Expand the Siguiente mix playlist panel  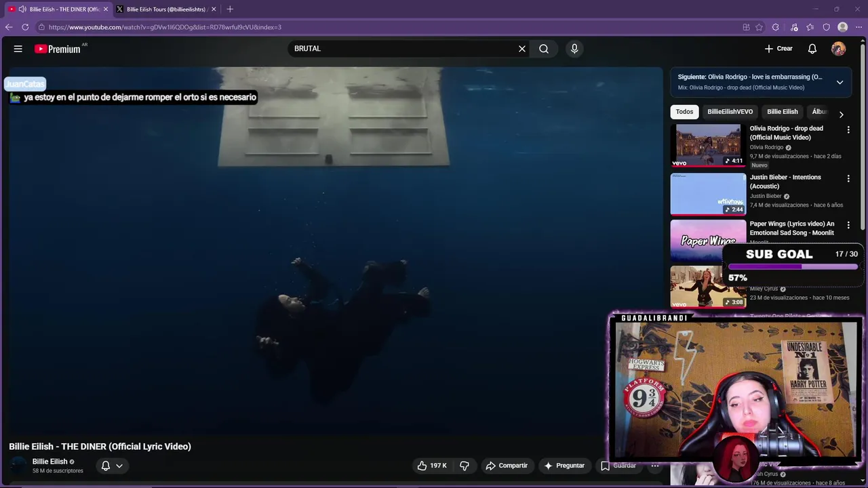(840, 82)
